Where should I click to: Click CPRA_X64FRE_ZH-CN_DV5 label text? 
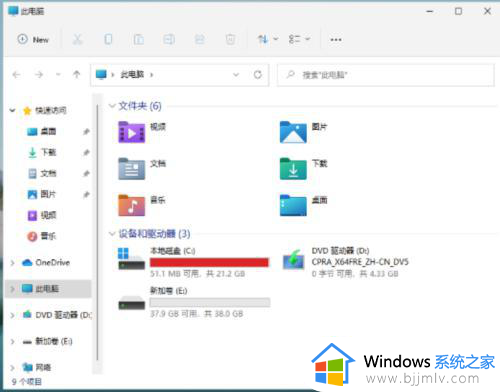(x=360, y=262)
